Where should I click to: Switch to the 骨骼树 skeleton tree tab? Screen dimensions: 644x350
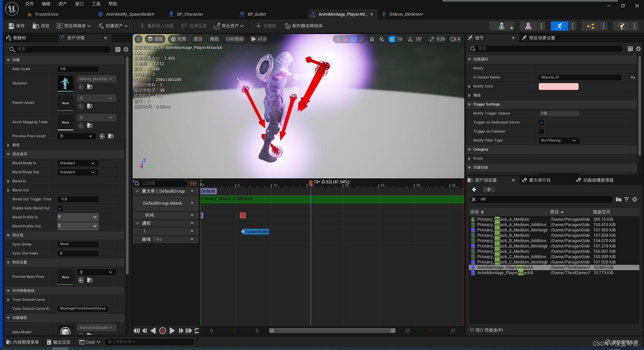19,38
